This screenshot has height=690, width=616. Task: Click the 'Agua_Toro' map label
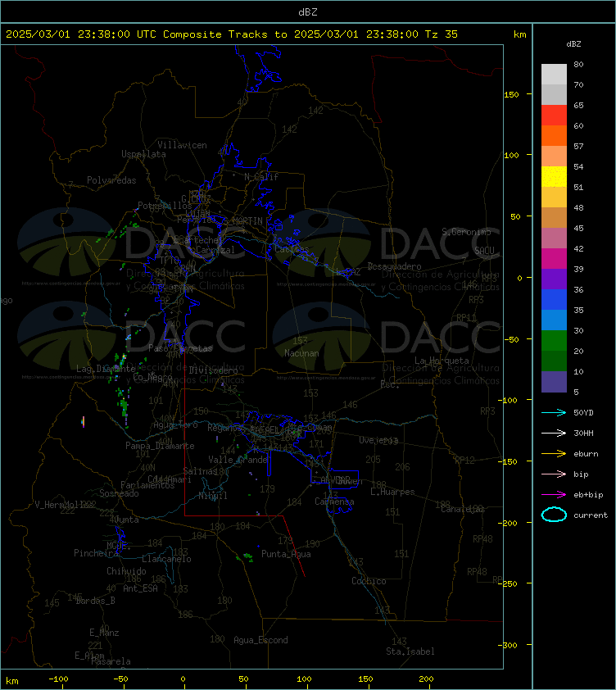click(x=175, y=424)
